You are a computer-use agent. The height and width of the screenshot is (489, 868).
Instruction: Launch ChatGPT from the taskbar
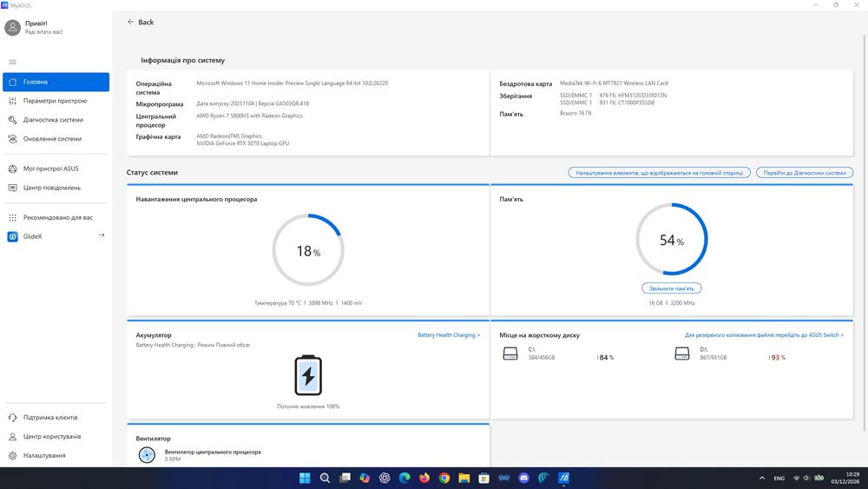point(385,478)
